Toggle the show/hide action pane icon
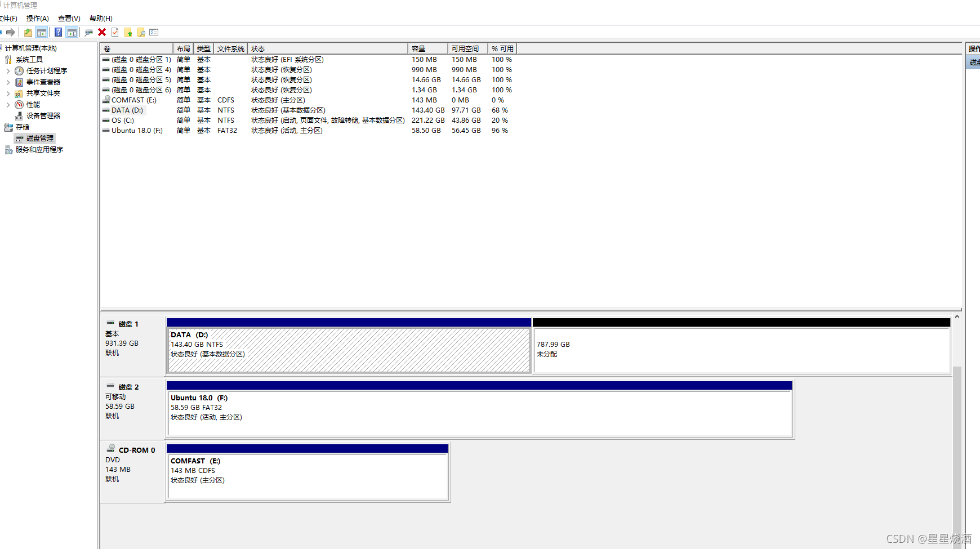Screen dimensions: 980x549 (x=72, y=32)
